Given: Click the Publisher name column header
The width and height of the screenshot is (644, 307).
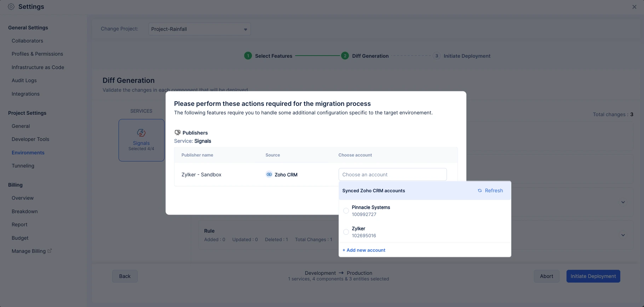Looking at the screenshot, I should 197,155.
